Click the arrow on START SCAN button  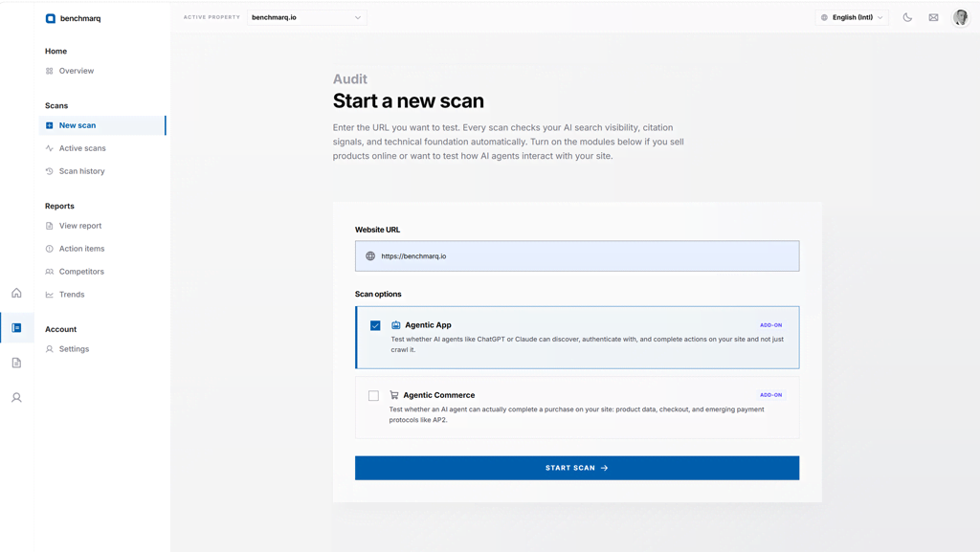[604, 468]
